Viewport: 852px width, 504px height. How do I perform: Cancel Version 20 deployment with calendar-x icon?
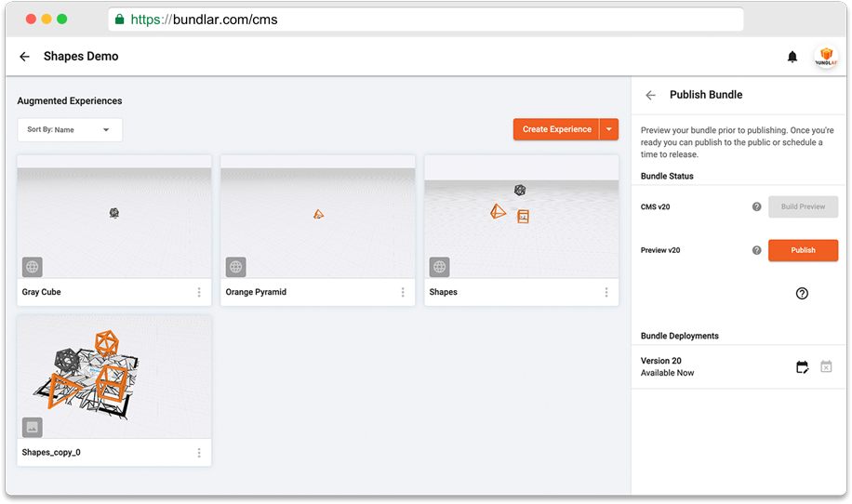click(x=826, y=367)
